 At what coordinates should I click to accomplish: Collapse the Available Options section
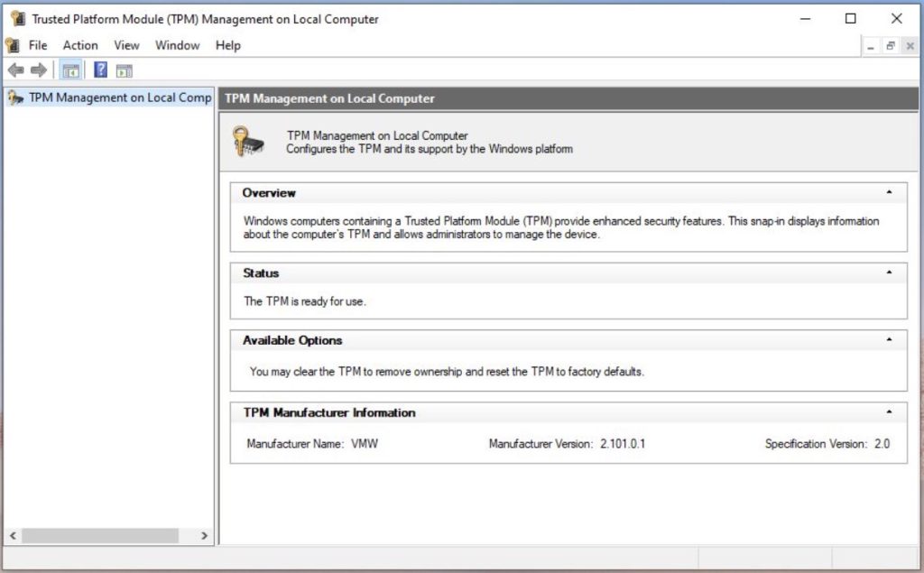(889, 340)
